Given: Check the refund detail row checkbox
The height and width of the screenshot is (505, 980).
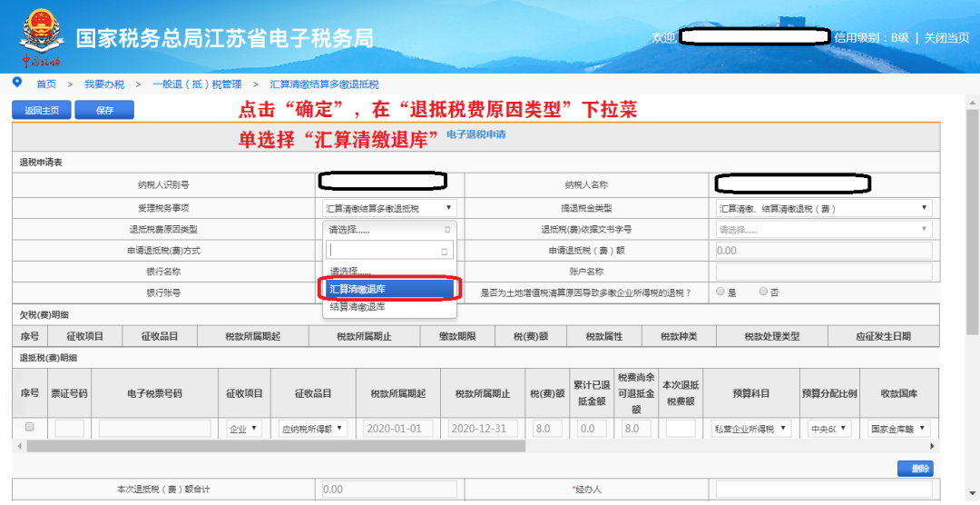Looking at the screenshot, I should point(29,427).
